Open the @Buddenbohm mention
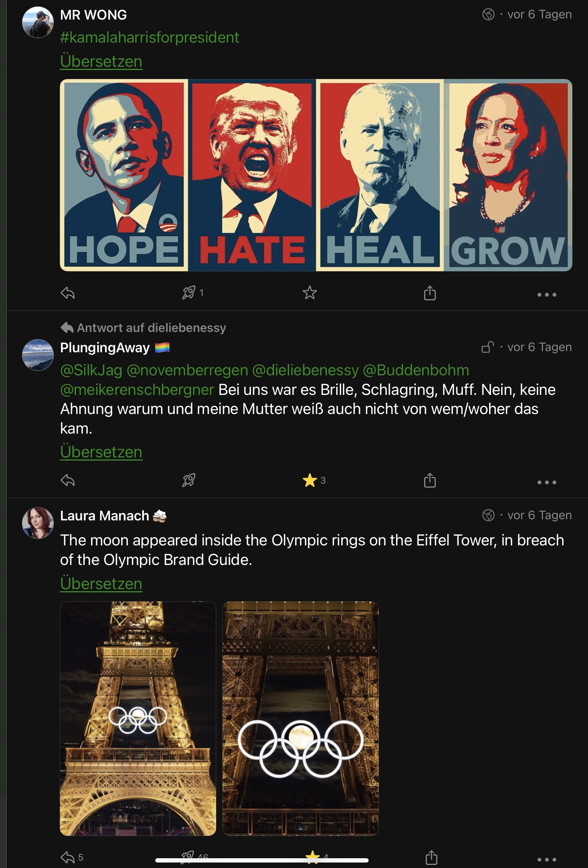Screen dimensions: 588x868 pyautogui.click(x=416, y=370)
